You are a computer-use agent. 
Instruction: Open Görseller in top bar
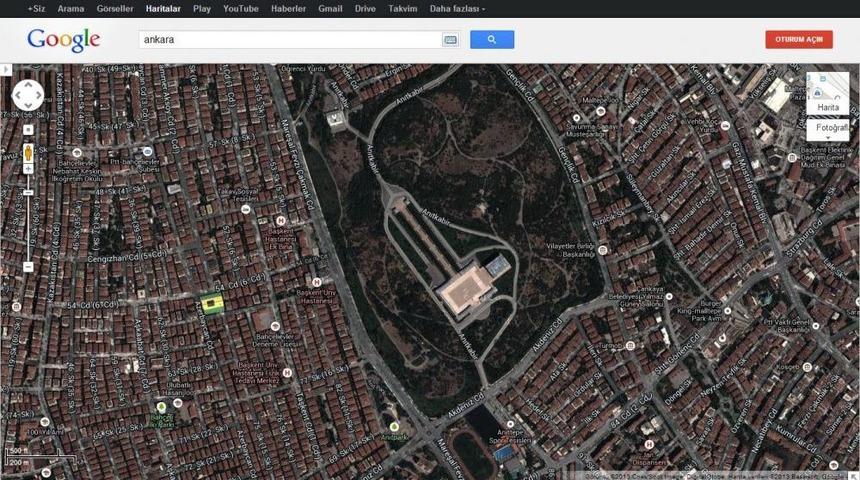pyautogui.click(x=115, y=9)
